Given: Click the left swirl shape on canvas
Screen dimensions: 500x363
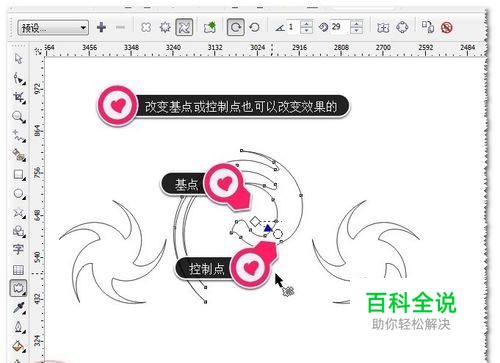Looking at the screenshot, I should click(x=113, y=252).
